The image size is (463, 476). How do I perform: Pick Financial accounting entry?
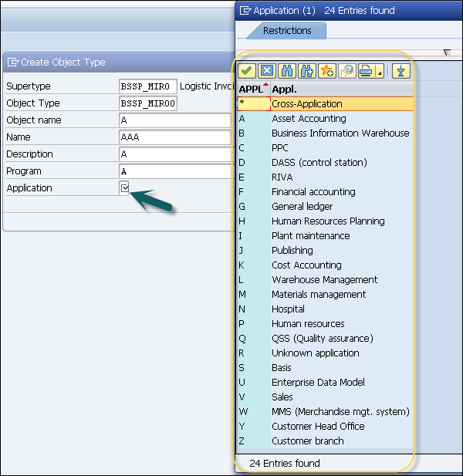(313, 192)
